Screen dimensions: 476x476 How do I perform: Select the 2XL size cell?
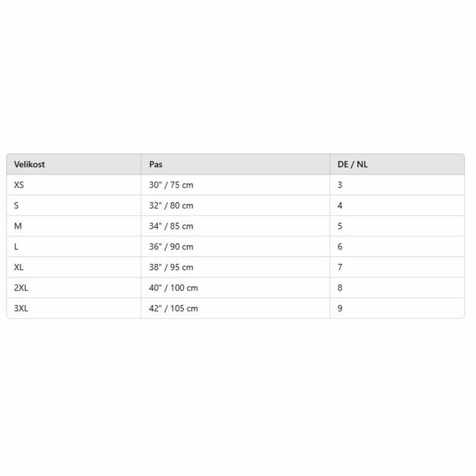(x=21, y=288)
